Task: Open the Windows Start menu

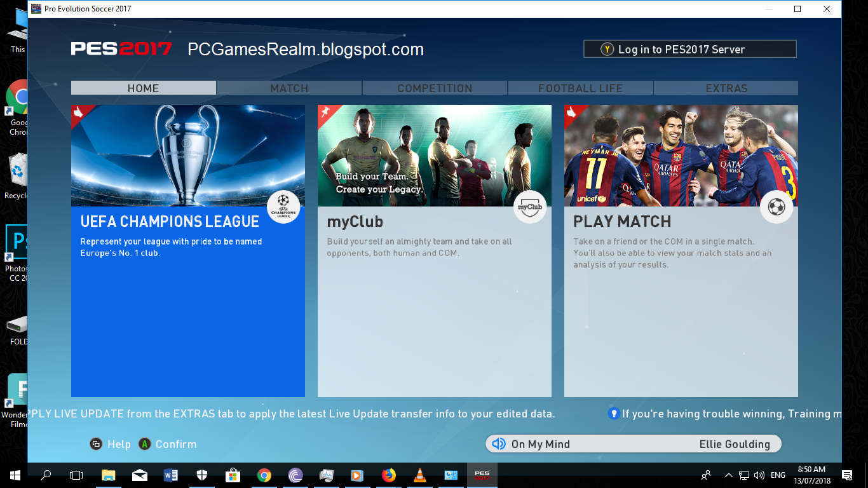Action: coord(15,475)
